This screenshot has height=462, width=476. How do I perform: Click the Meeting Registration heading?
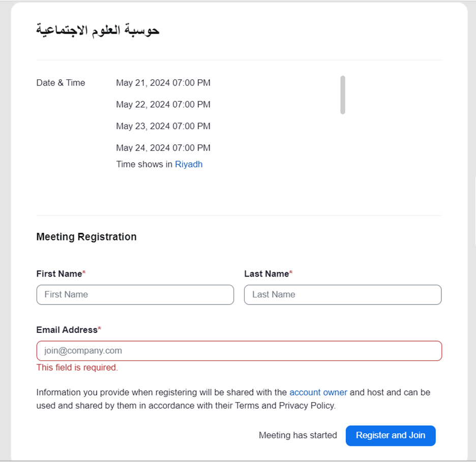point(86,237)
